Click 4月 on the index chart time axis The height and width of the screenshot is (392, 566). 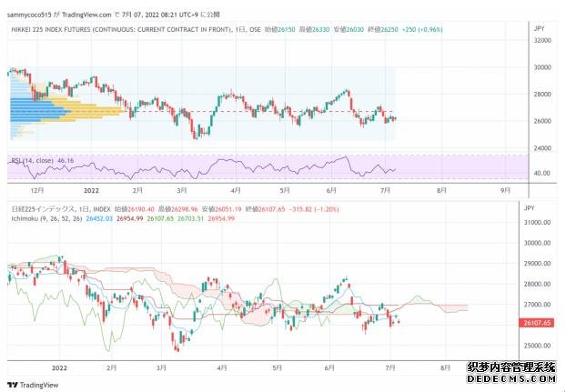(x=222, y=367)
